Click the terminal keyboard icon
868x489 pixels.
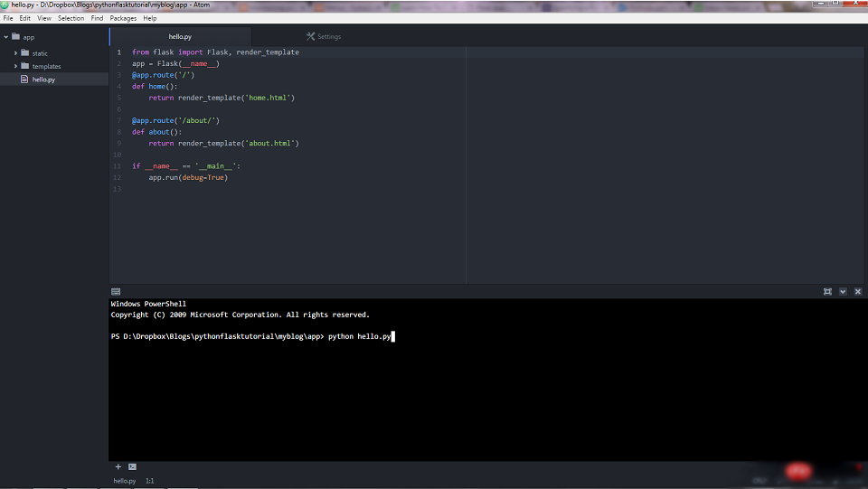tap(116, 292)
